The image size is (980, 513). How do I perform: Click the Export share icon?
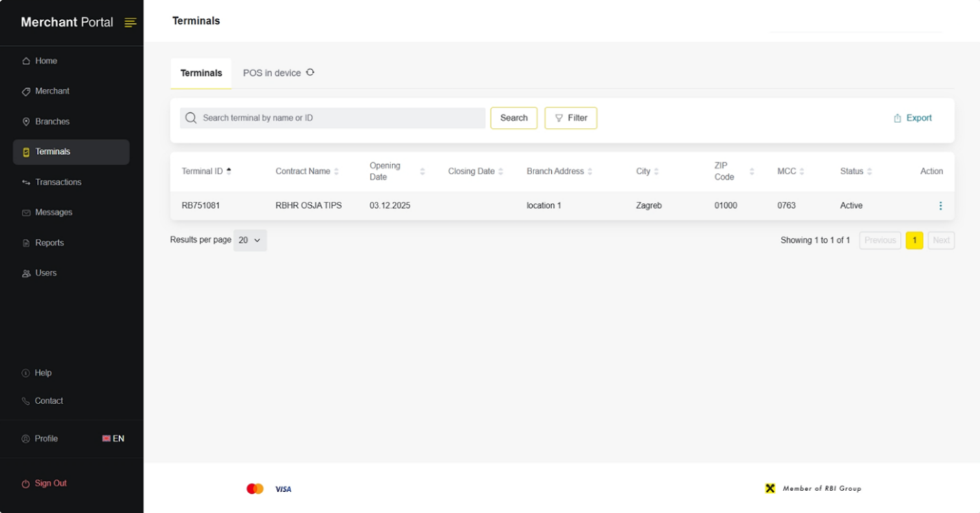coord(897,118)
